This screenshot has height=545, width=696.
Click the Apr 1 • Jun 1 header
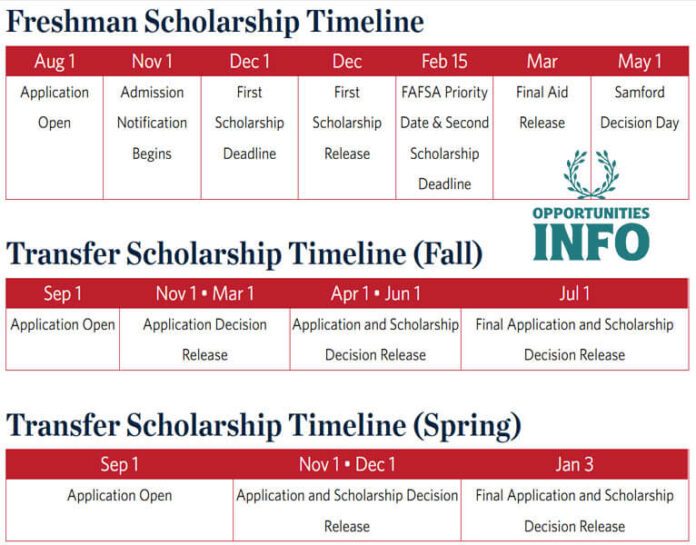click(x=375, y=294)
